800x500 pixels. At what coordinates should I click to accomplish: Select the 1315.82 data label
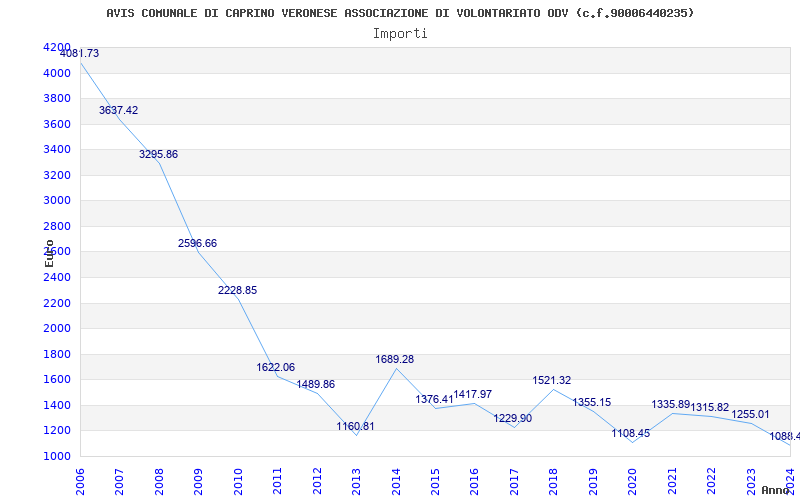pyautogui.click(x=710, y=407)
